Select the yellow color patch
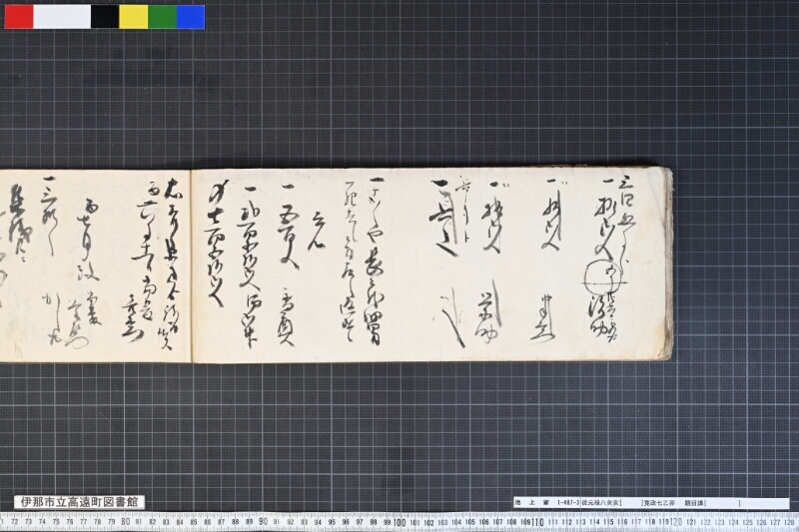The width and height of the screenshot is (799, 532). click(134, 16)
